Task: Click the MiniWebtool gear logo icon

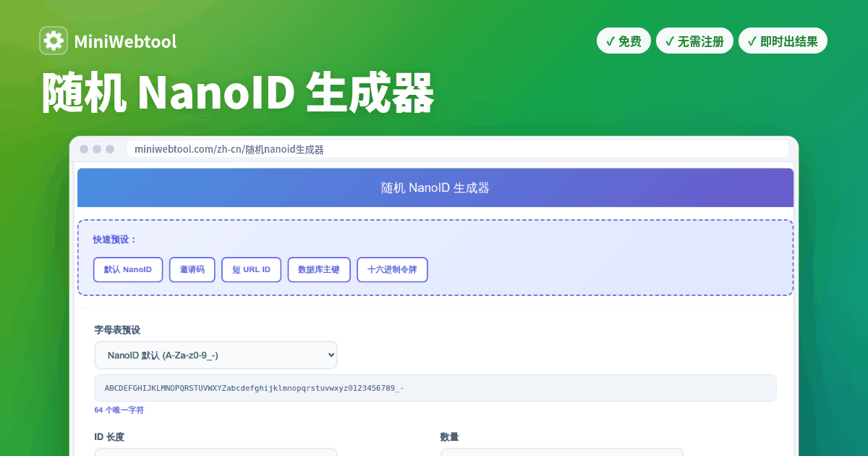Action: tap(54, 41)
